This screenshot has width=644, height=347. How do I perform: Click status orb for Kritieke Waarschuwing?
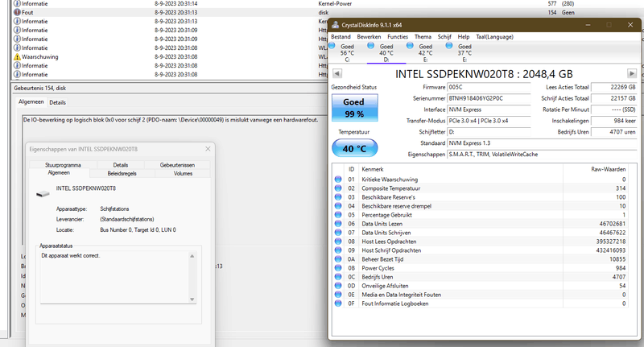[x=338, y=179]
